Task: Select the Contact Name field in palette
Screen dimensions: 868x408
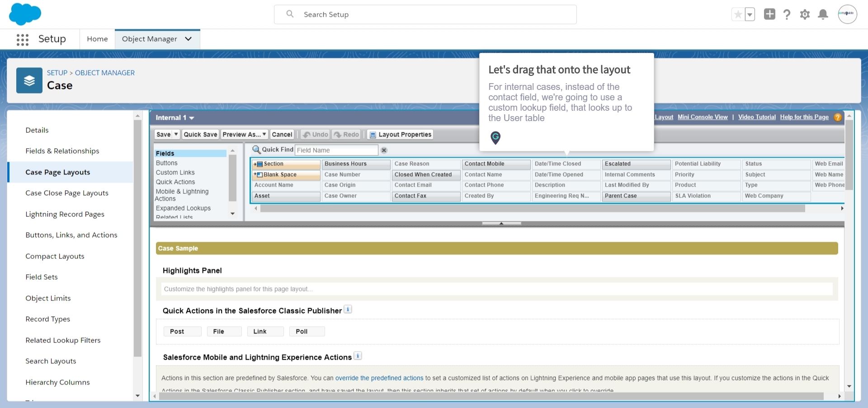Action: (x=496, y=175)
